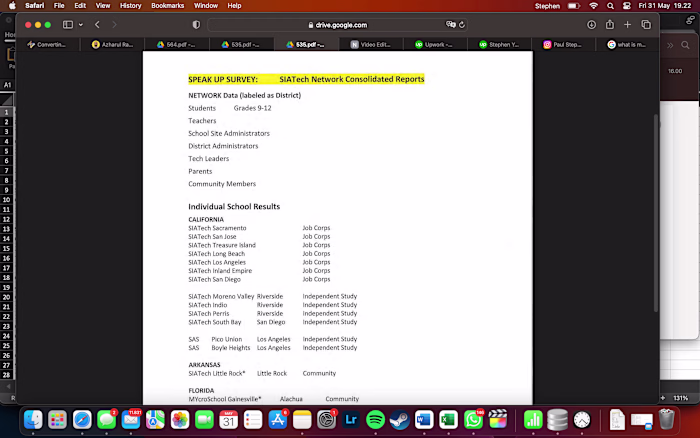Open Microsoft Word from the dock
Image resolution: width=700 pixels, height=438 pixels.
(424, 420)
